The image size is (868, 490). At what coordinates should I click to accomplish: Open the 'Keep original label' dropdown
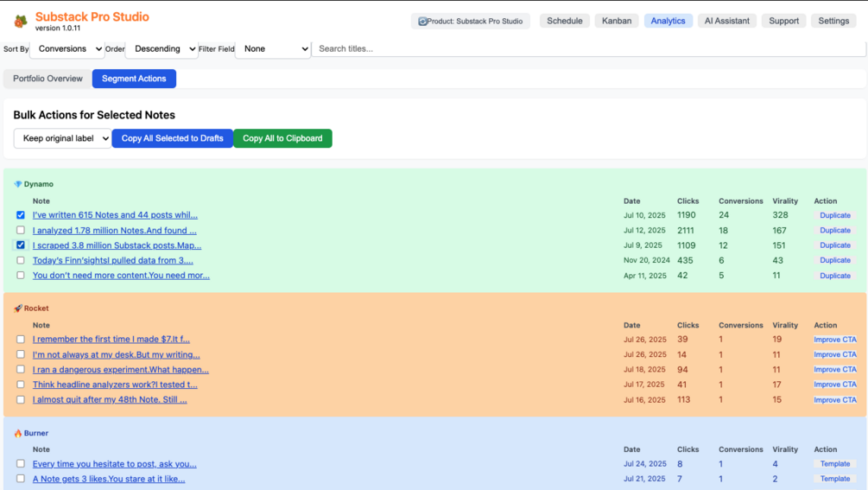coord(62,138)
